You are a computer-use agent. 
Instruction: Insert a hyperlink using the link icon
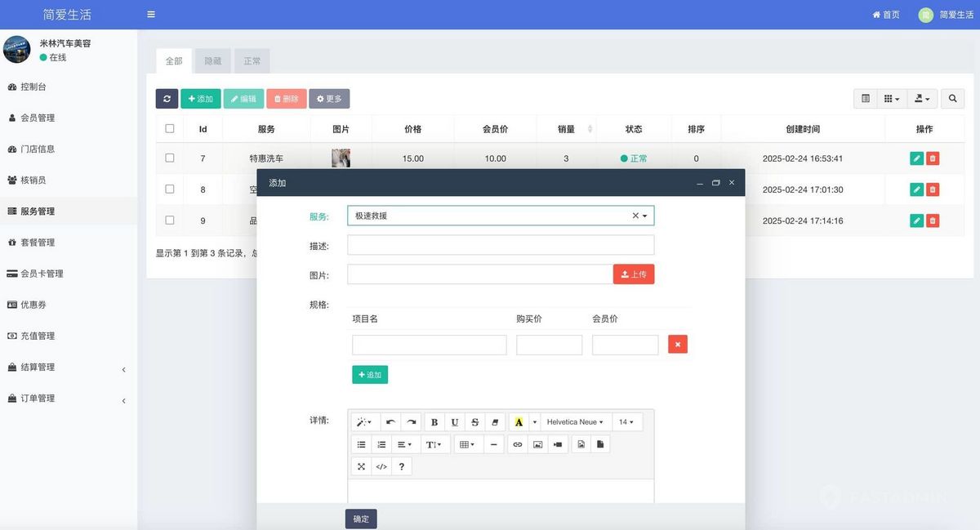tap(517, 444)
